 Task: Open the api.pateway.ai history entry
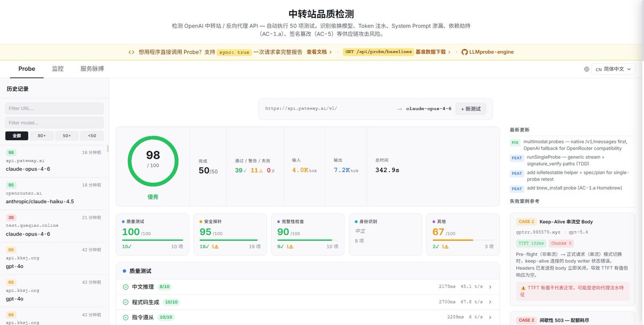(54, 161)
